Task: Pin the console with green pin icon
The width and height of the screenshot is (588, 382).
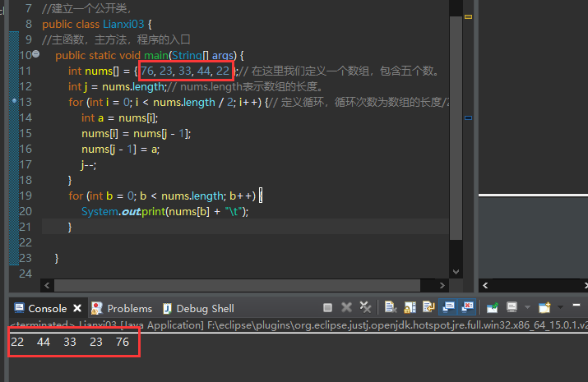Action: (x=492, y=307)
